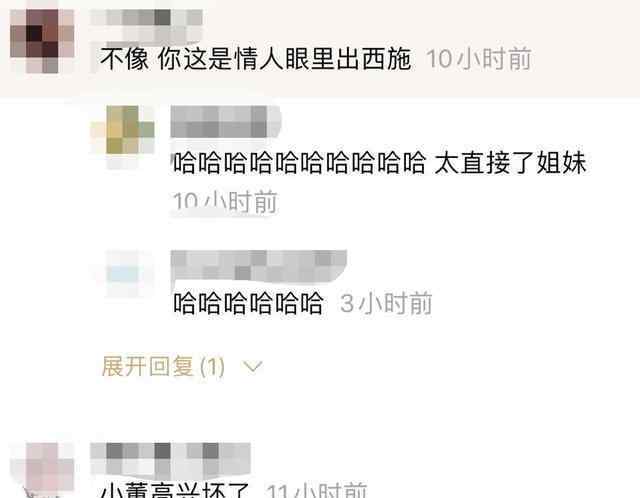640x498 pixels.
Task: Click the 11小时前 timestamp
Action: (317, 490)
